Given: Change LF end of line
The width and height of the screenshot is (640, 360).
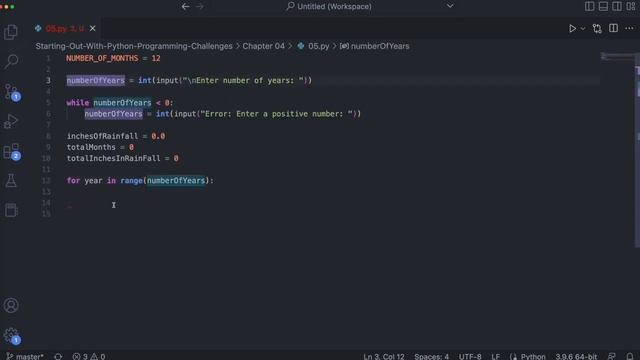Looking at the screenshot, I should 496,356.
